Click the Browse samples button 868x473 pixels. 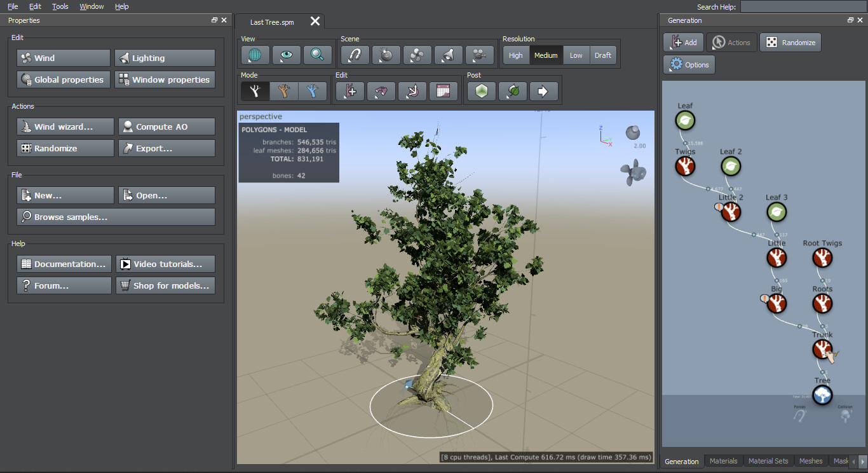(x=116, y=217)
